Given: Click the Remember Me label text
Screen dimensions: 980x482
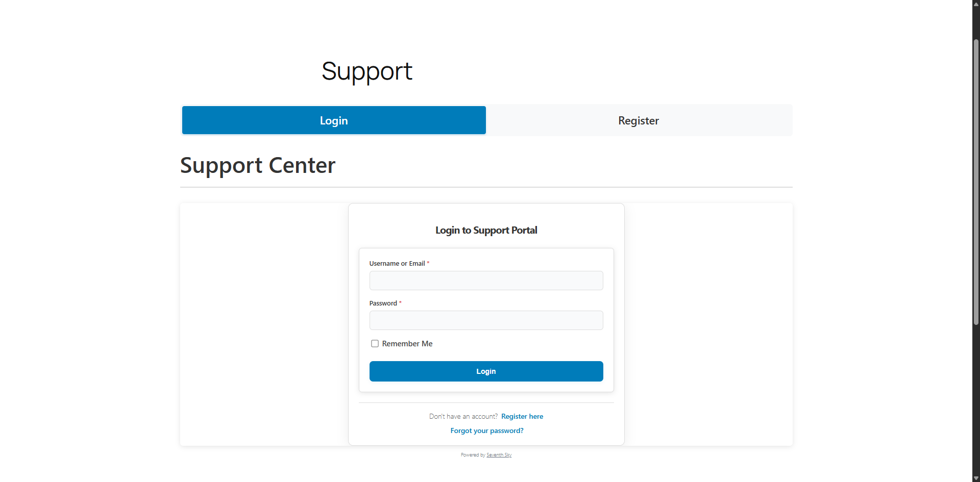Looking at the screenshot, I should [x=407, y=344].
